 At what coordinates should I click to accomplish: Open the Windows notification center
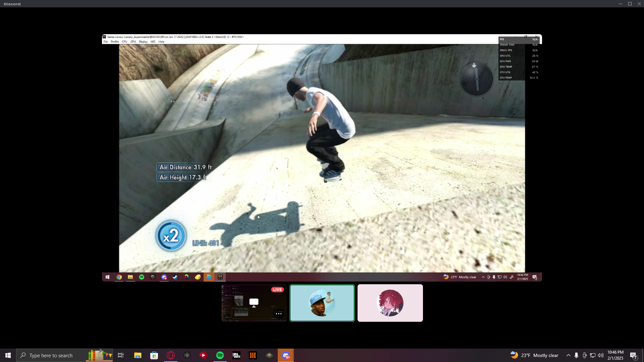pos(633,355)
